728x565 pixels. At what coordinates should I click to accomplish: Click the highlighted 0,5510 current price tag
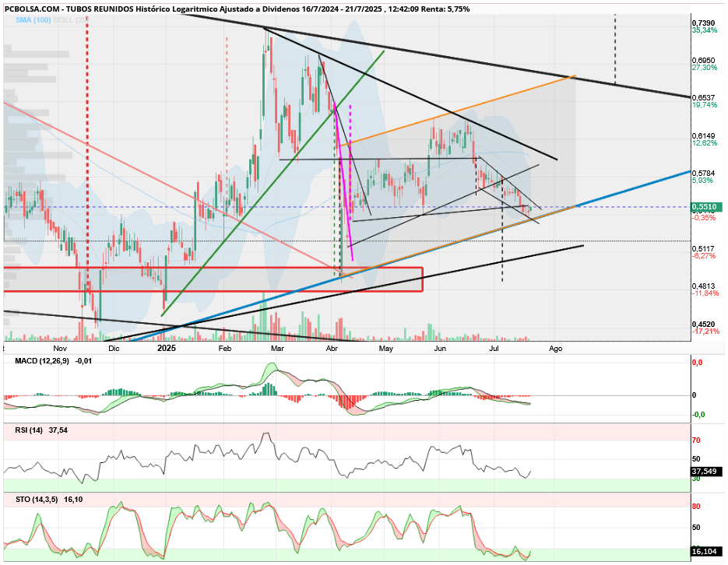coord(707,207)
